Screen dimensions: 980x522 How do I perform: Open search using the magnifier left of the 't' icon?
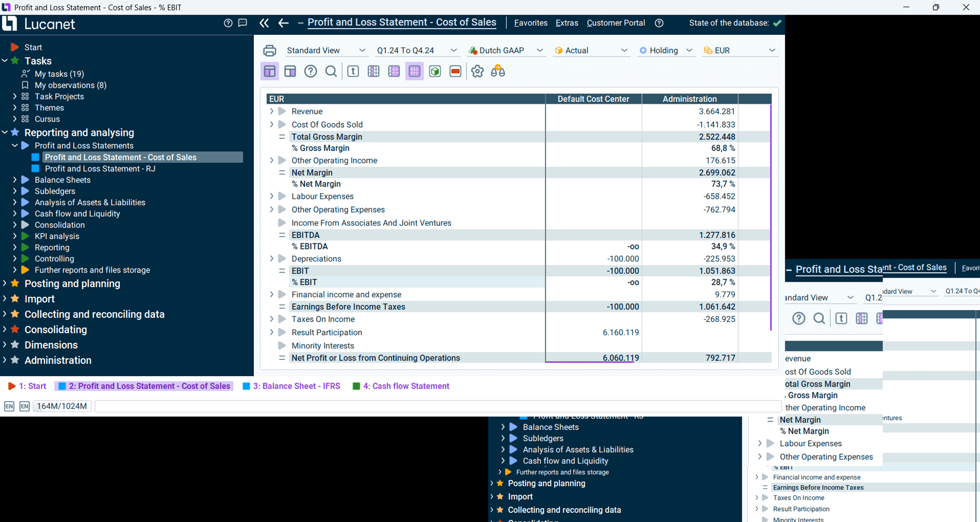[x=331, y=71]
